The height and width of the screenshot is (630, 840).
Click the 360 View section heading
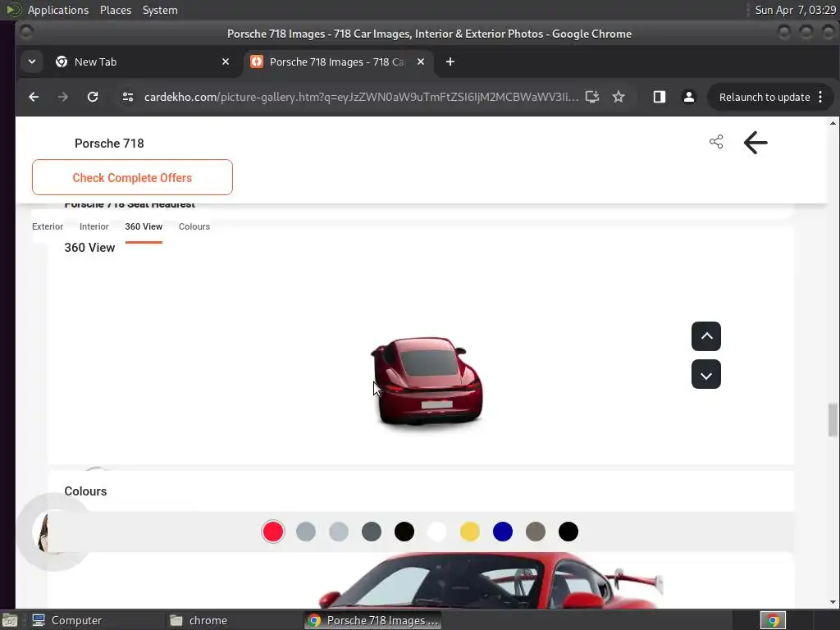[89, 248]
